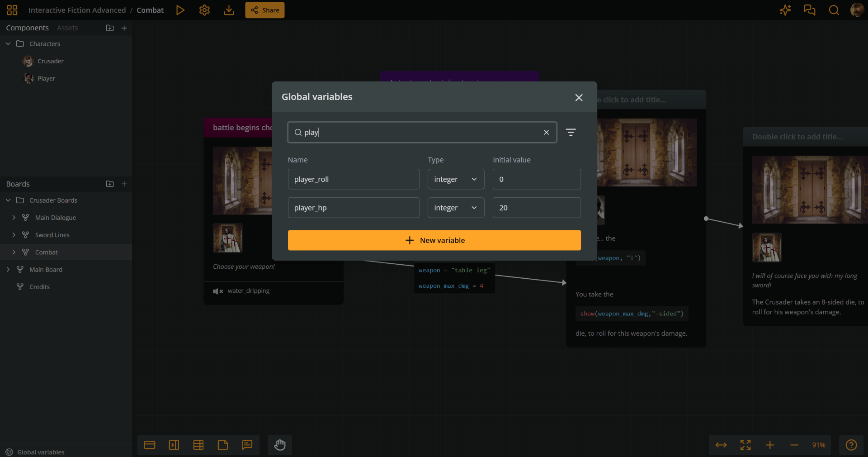Edit the player_roll name field
Viewport: 868px width, 457px height.
354,179
